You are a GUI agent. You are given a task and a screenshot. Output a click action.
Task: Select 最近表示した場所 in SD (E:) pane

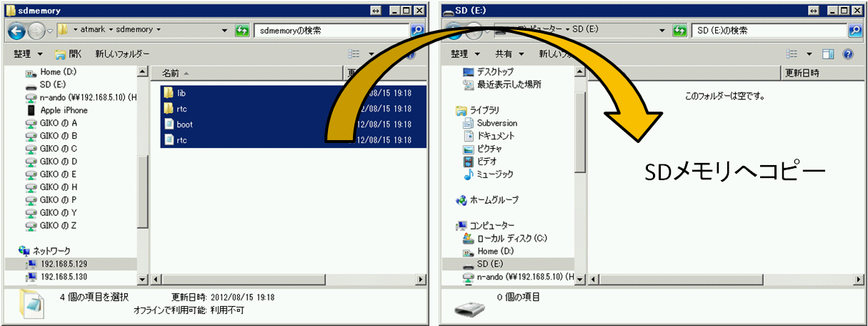(x=502, y=85)
